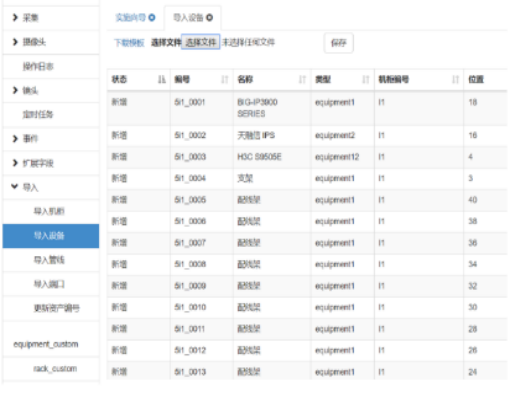Screen dimensions: 511x397
Task: Open 导入端口 under 导入
Action: (49, 284)
